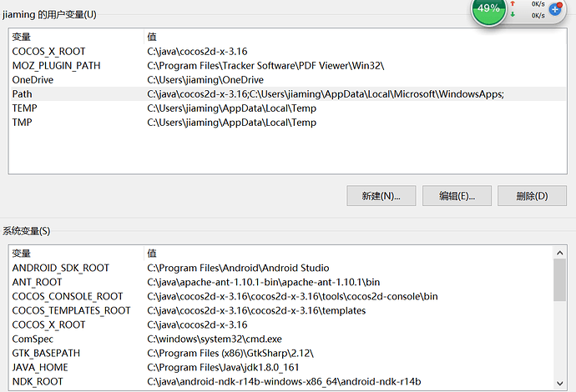The image size is (576, 392).
Task: Click the jdk1.8.0_161 value
Action: pyautogui.click(x=223, y=368)
